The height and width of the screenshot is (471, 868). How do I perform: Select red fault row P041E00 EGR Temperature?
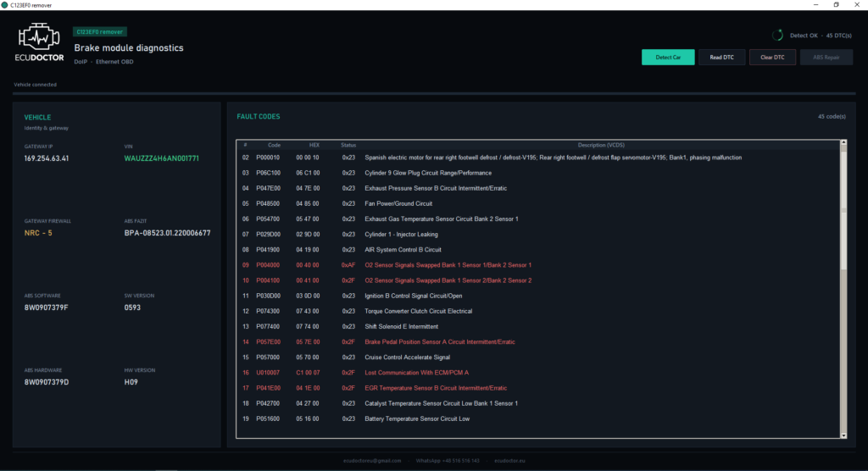coord(538,388)
